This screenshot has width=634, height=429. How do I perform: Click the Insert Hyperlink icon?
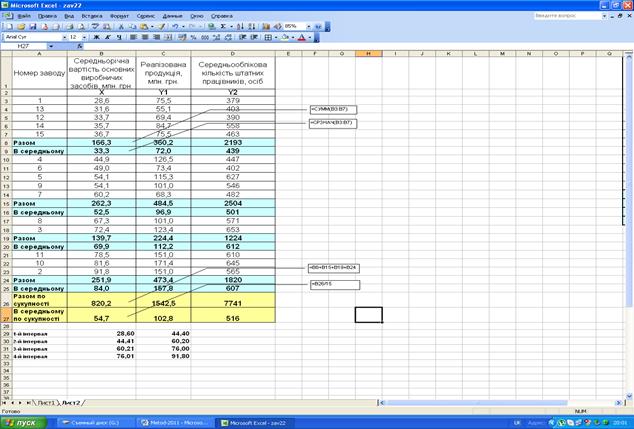pyautogui.click(x=211, y=26)
